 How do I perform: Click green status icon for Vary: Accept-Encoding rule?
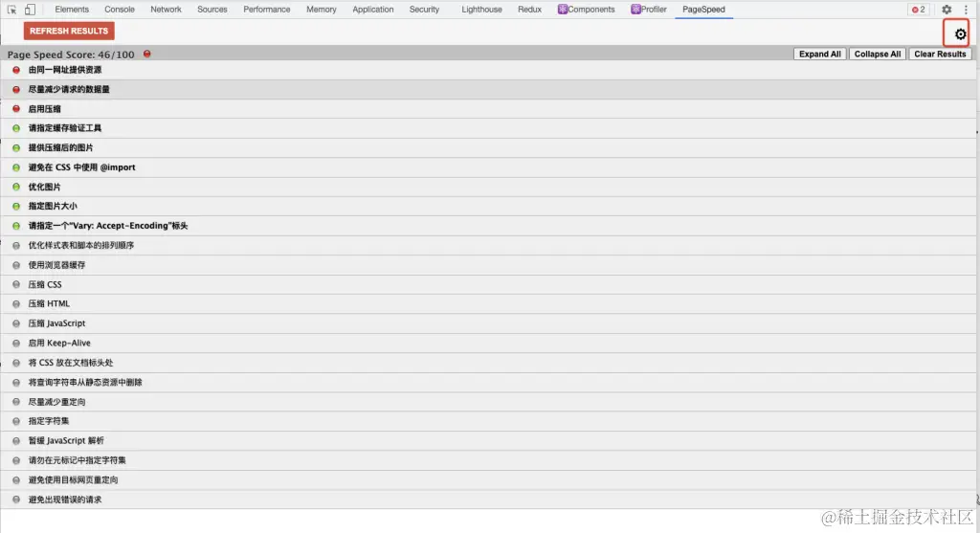pyautogui.click(x=16, y=226)
